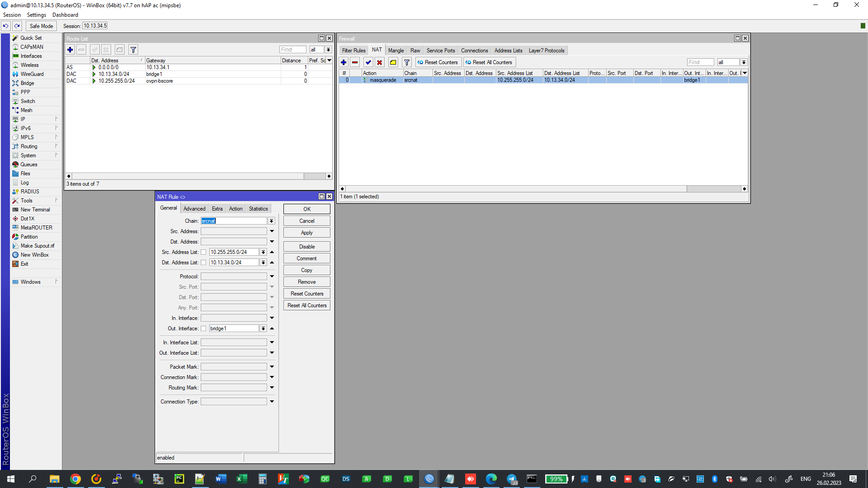
Task: Open Bridge in the sidebar
Action: (27, 83)
